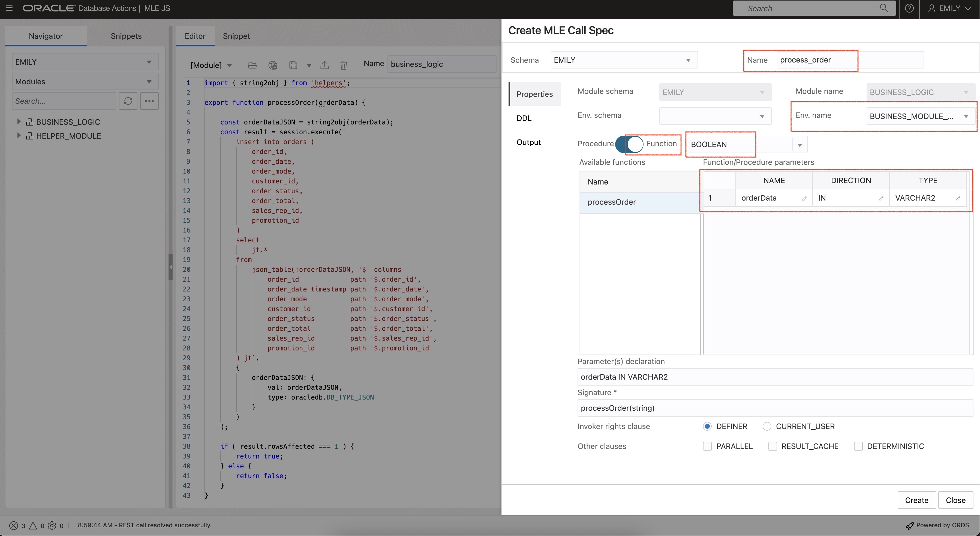Viewport: 980px width, 536px height.
Task: Click the globe download icon in editor toolbar
Action: pyautogui.click(x=273, y=65)
